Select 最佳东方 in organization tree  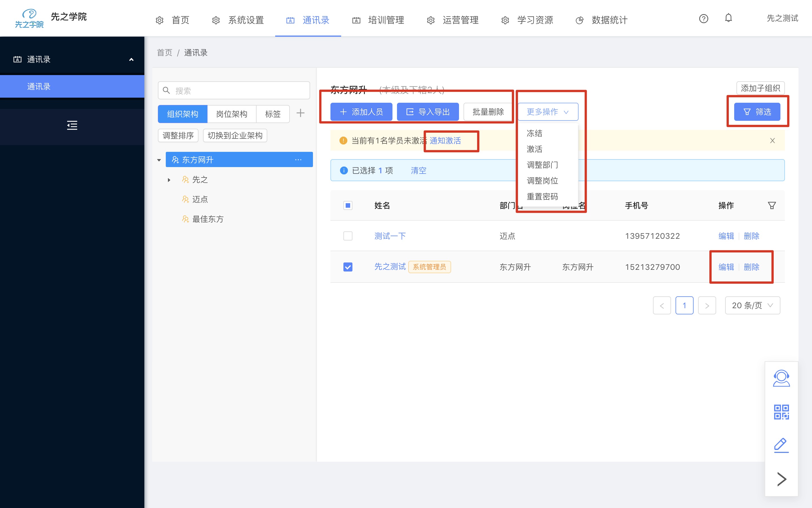208,219
